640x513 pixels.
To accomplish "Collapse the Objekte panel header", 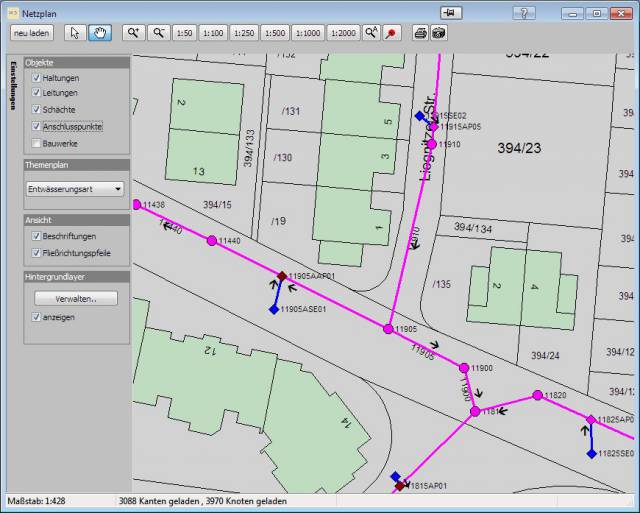I will [x=76, y=62].
